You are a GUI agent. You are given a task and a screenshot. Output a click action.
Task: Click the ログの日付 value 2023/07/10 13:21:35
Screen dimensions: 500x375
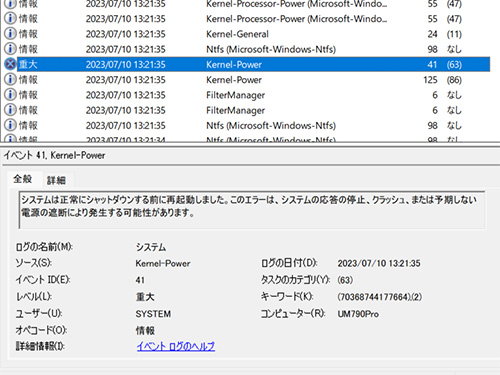pos(379,263)
